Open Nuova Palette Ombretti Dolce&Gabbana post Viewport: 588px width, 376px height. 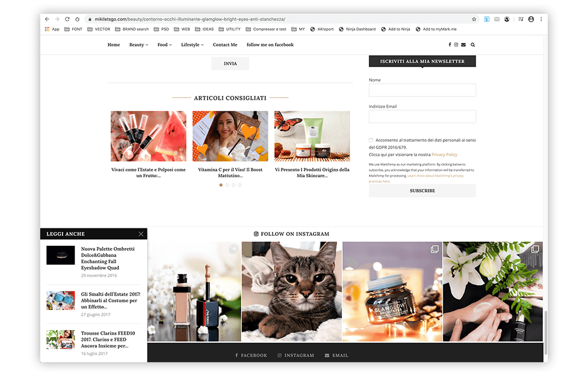pyautogui.click(x=107, y=258)
